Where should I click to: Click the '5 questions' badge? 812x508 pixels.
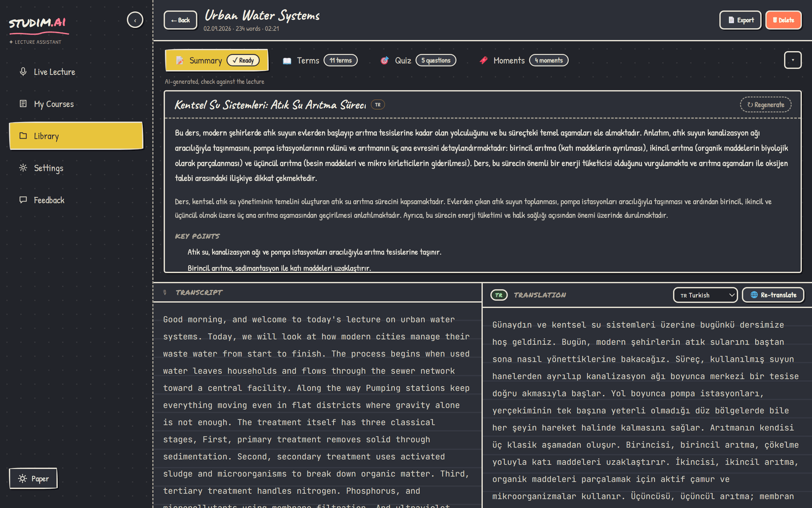click(x=436, y=60)
